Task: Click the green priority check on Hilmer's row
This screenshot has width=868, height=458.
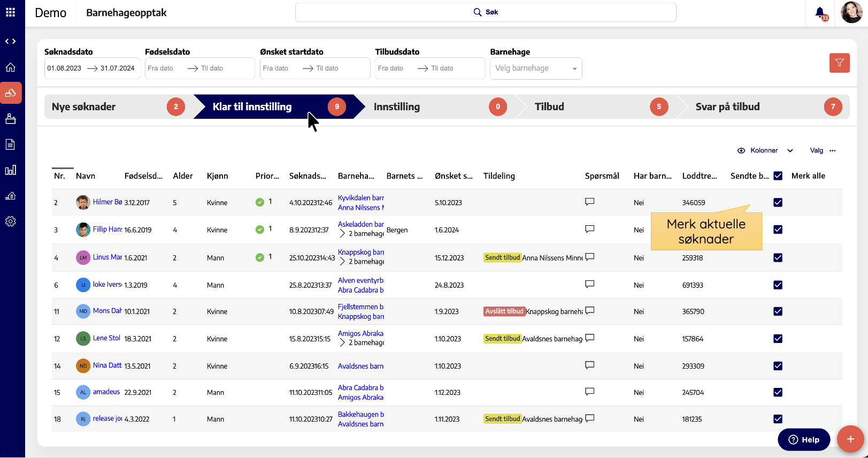Action: (x=260, y=202)
